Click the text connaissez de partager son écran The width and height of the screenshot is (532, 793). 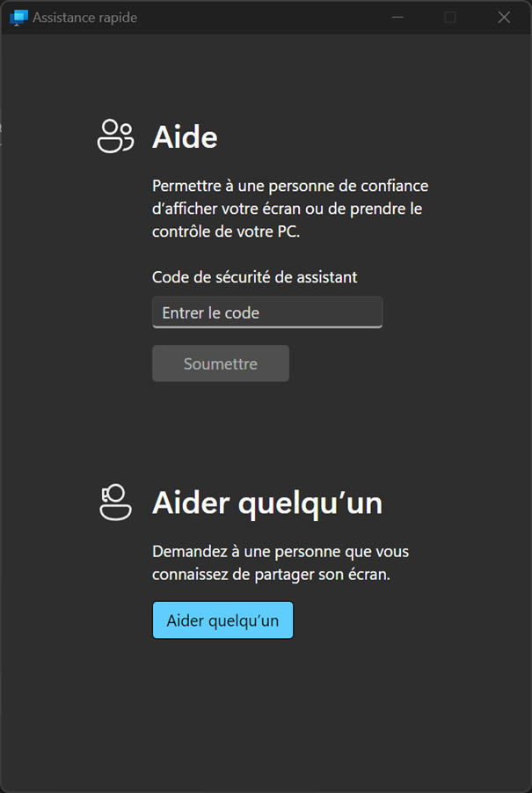pos(272,575)
